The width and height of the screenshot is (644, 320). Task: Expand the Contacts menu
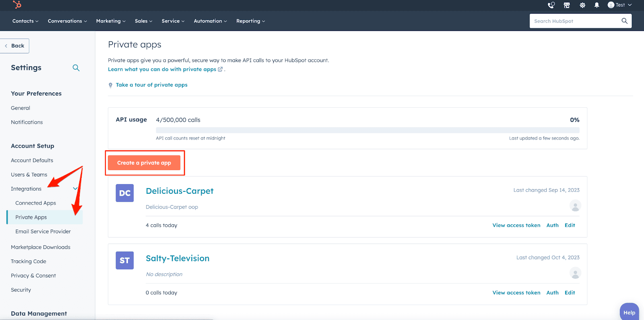pos(25,21)
